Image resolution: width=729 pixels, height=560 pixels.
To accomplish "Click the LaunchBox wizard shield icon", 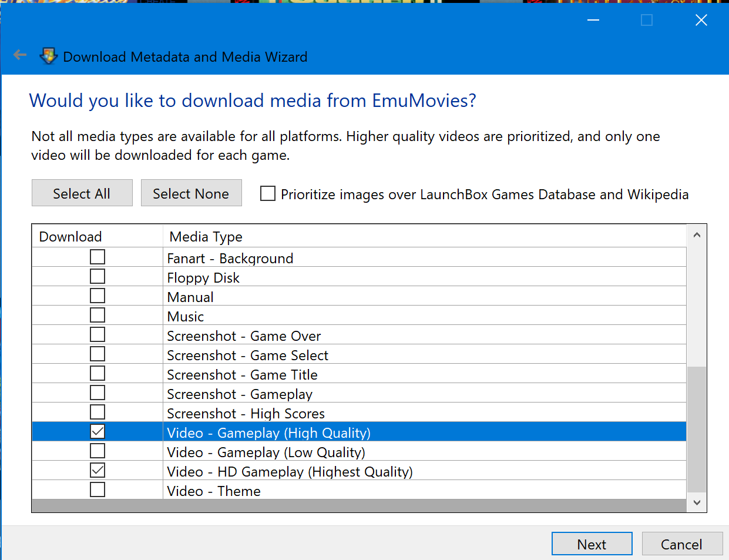I will (48, 56).
